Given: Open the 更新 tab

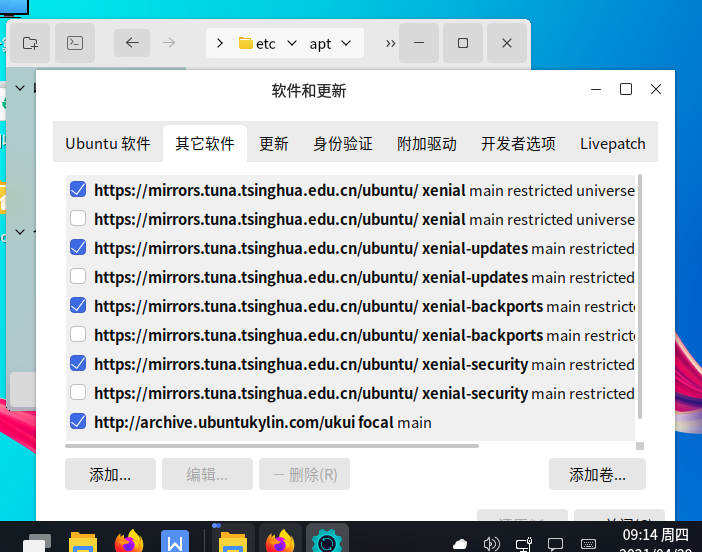Looking at the screenshot, I should pos(274,144).
